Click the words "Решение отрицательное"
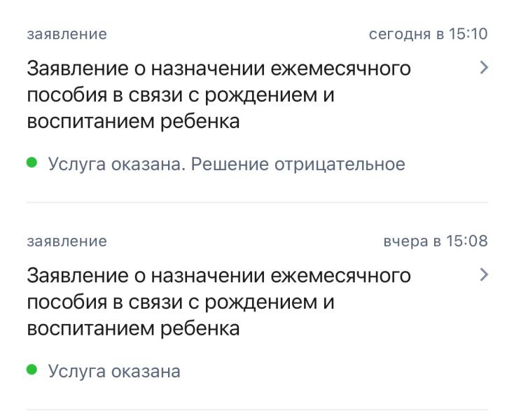The image size is (514, 420). click(x=298, y=164)
